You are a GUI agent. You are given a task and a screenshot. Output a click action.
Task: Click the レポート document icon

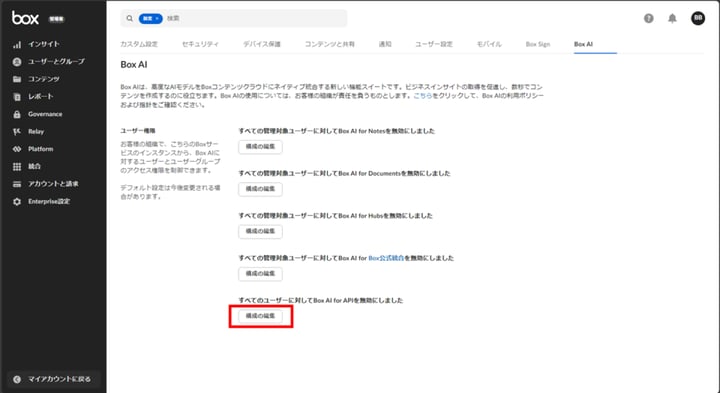[17, 97]
